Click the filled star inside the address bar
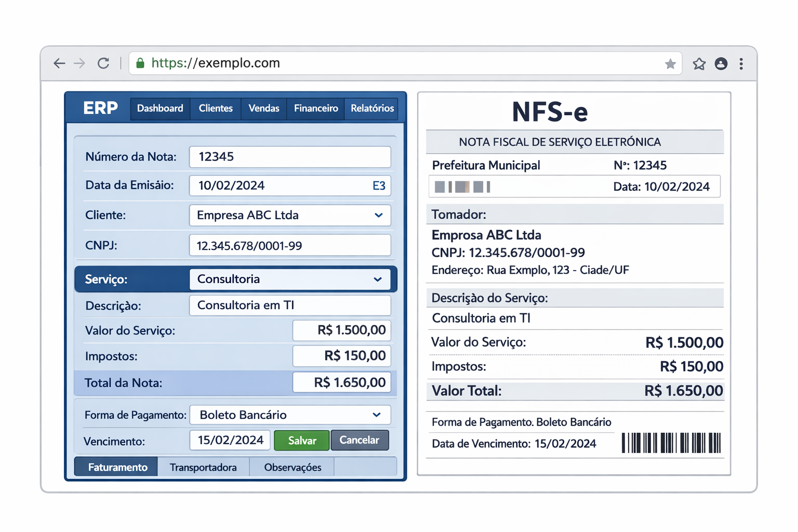The height and width of the screenshot is (532, 798). pyautogui.click(x=670, y=64)
